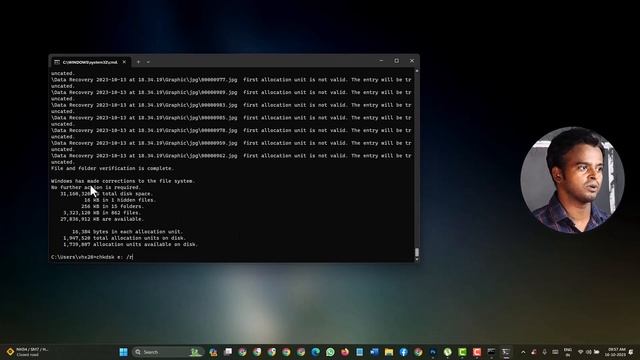Open the clock and date flyout

[x=615, y=352]
